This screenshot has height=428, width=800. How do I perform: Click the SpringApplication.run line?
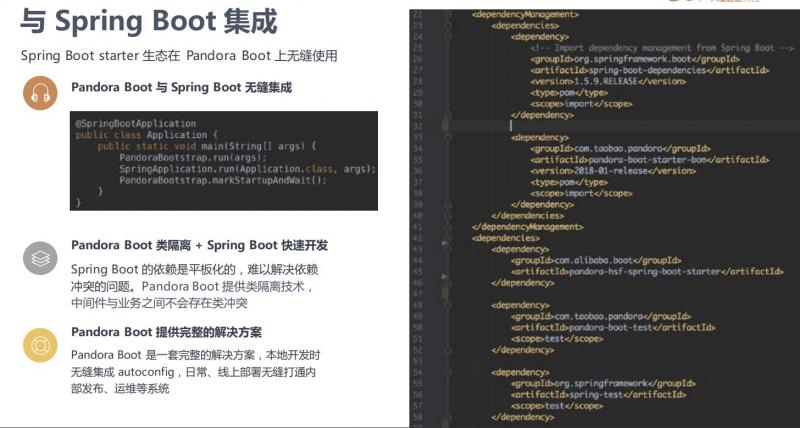247,168
